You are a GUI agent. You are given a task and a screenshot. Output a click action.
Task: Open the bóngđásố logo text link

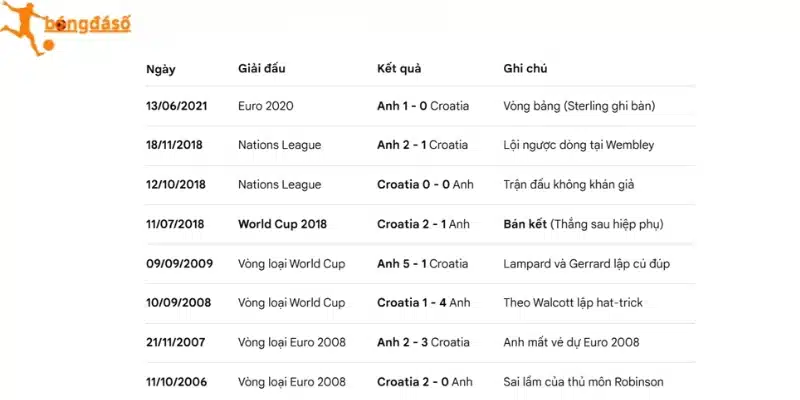click(x=87, y=24)
